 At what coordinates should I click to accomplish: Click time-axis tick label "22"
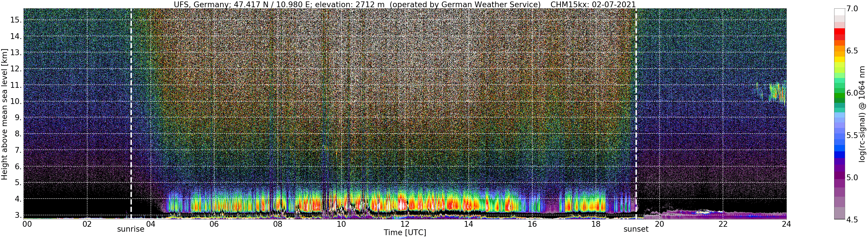pyautogui.click(x=723, y=224)
